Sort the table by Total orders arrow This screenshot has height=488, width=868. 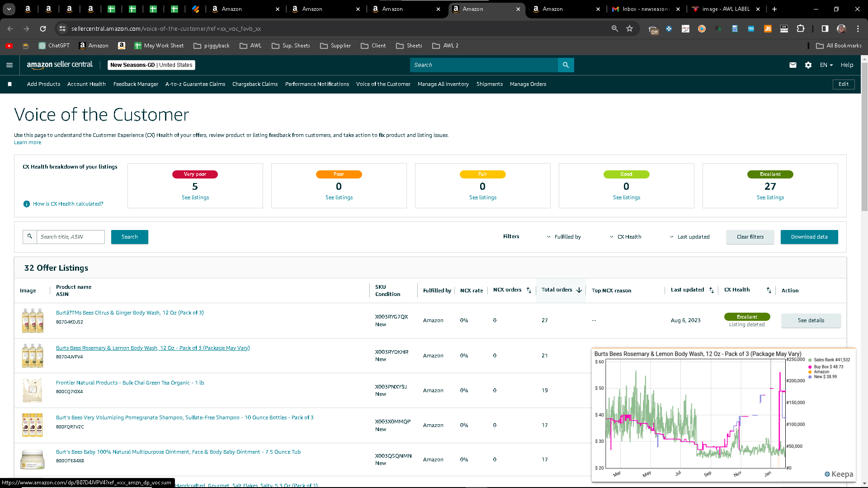[x=579, y=290]
